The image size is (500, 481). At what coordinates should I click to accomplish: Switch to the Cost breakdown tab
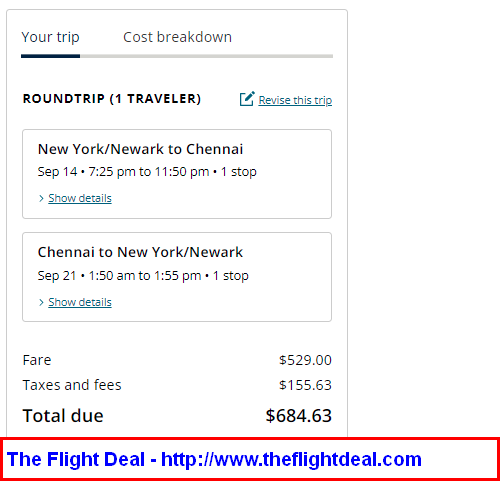(x=177, y=37)
